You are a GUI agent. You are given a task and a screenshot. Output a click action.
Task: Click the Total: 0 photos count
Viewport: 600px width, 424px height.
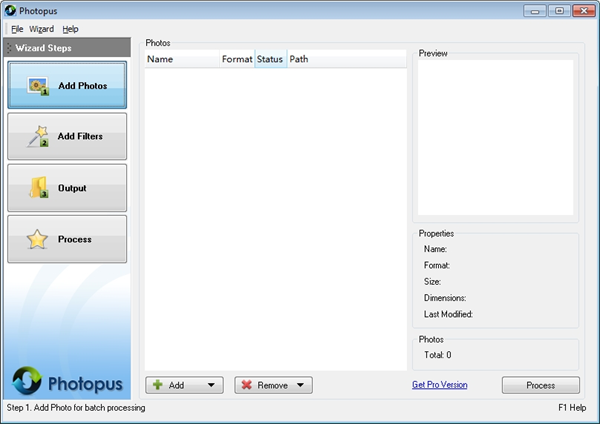click(x=437, y=355)
